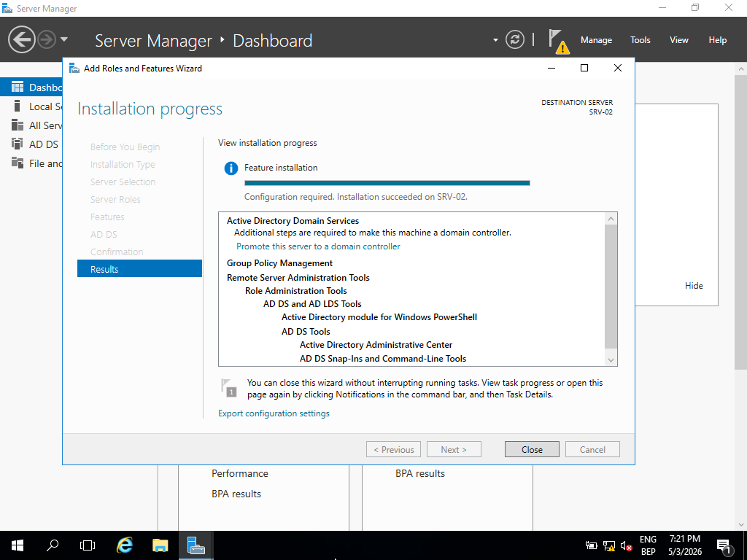The height and width of the screenshot is (560, 747).
Task: Open the Tools menu
Action: tap(640, 40)
